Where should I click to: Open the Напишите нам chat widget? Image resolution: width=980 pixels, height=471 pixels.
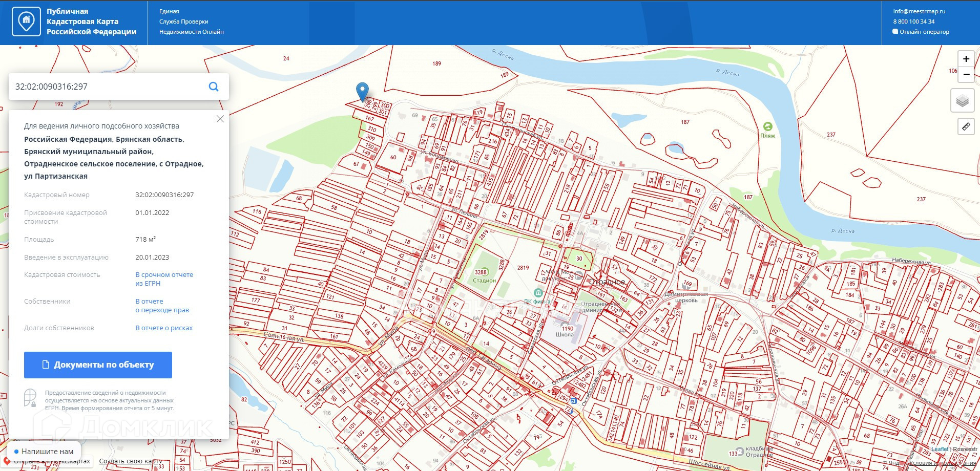[44, 452]
